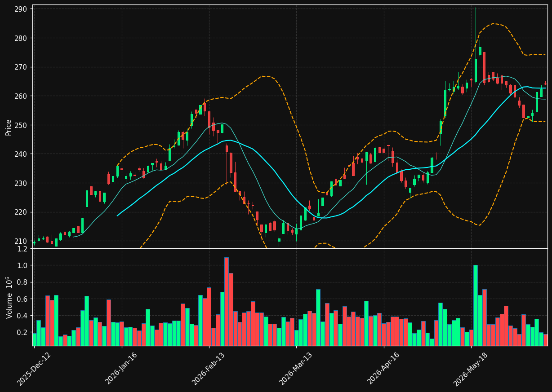Click the 0.6 volume tick label

[x=22, y=299]
